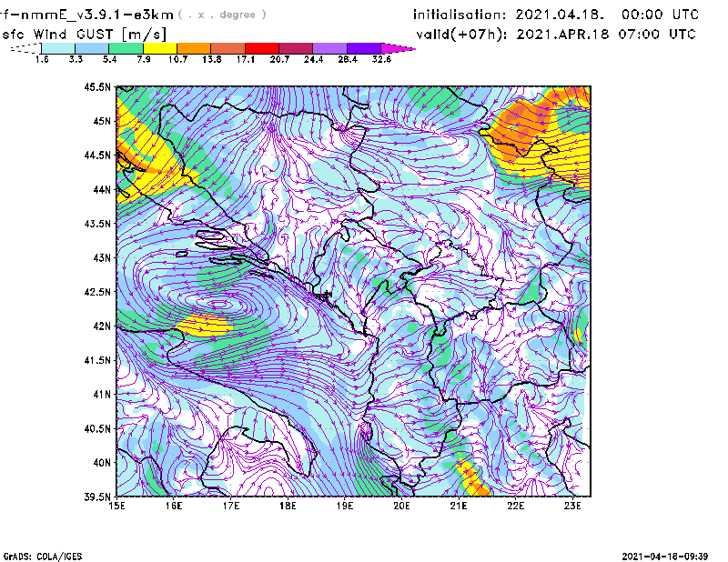Click the "22E" longitude label
The width and height of the screenshot is (728, 562).
point(515,506)
